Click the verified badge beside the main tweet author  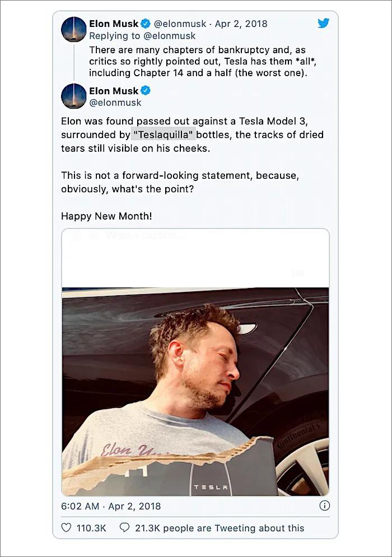coord(146,91)
